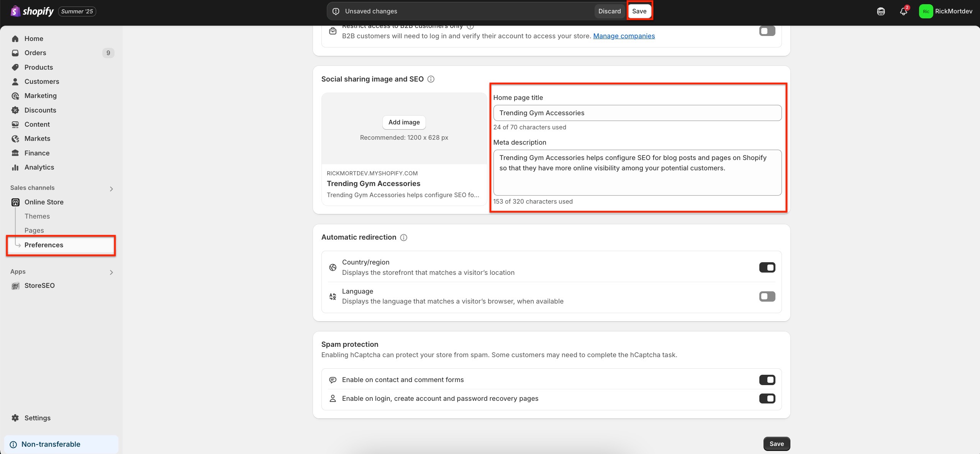This screenshot has width=980, height=454.
Task: Click the Spam protection heading
Action: click(349, 345)
